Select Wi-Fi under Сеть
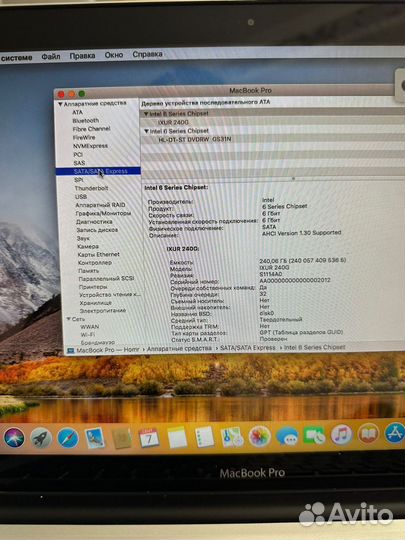The image size is (405, 540). [87, 335]
